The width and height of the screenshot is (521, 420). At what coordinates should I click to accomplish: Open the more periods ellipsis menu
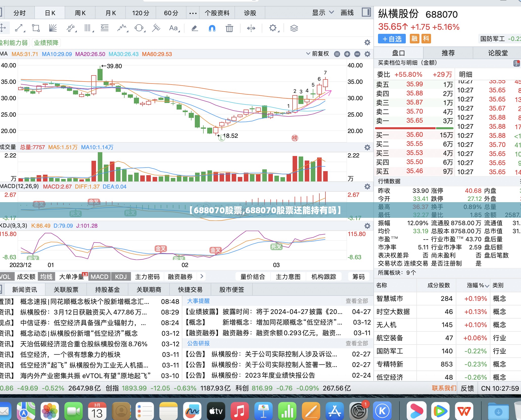[x=193, y=13]
